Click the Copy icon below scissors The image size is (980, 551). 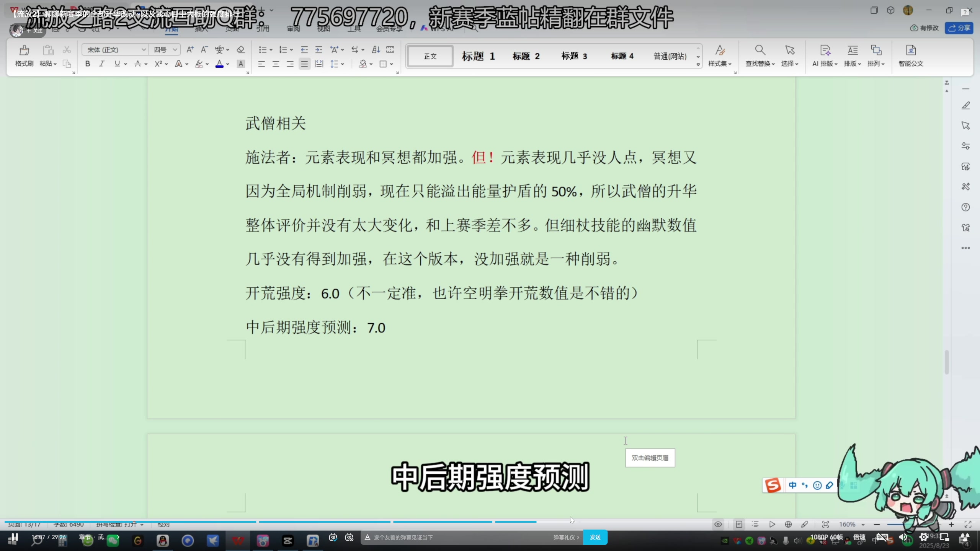click(x=67, y=64)
